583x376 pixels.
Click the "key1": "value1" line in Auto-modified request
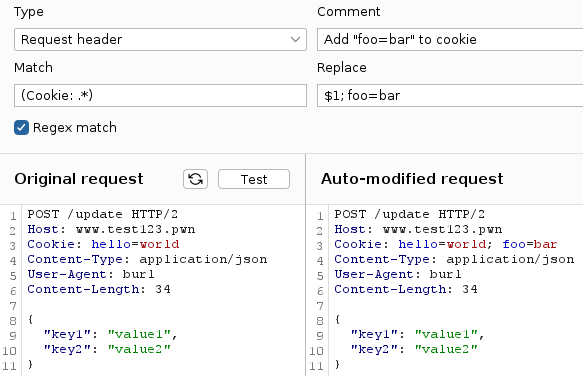417,334
